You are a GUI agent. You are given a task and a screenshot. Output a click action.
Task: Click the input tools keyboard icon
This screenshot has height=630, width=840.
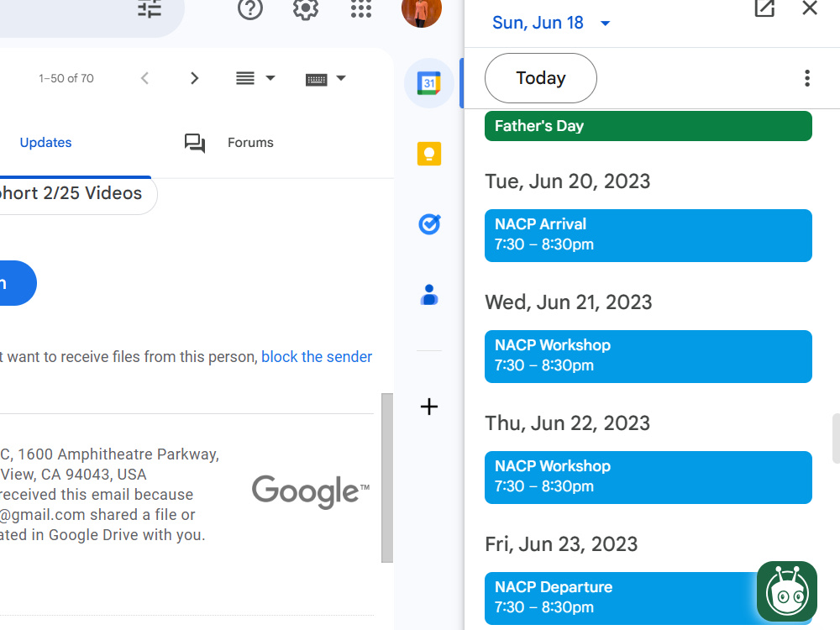pos(316,80)
